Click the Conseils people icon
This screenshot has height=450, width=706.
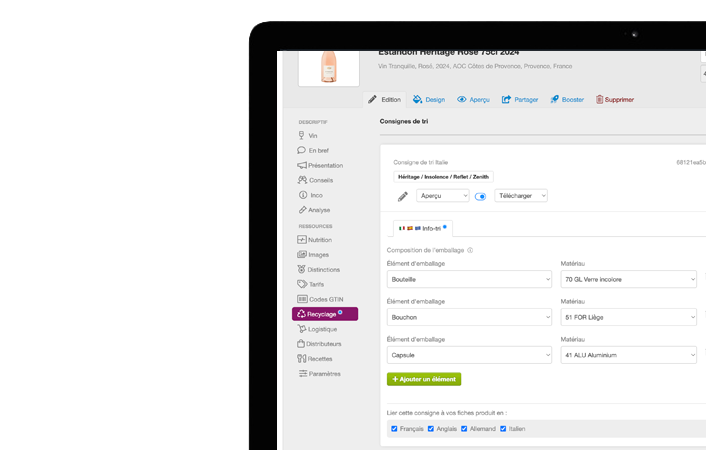[302, 180]
